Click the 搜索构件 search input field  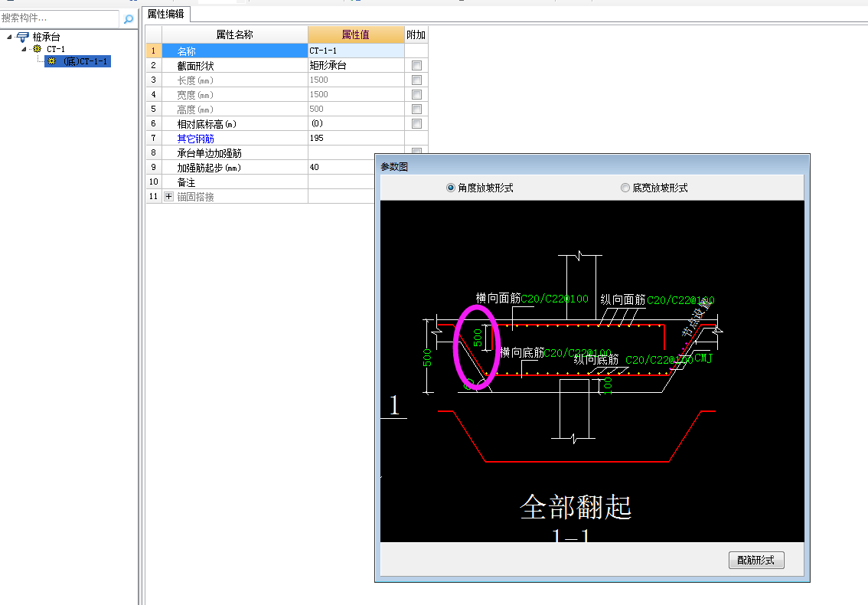click(x=59, y=18)
